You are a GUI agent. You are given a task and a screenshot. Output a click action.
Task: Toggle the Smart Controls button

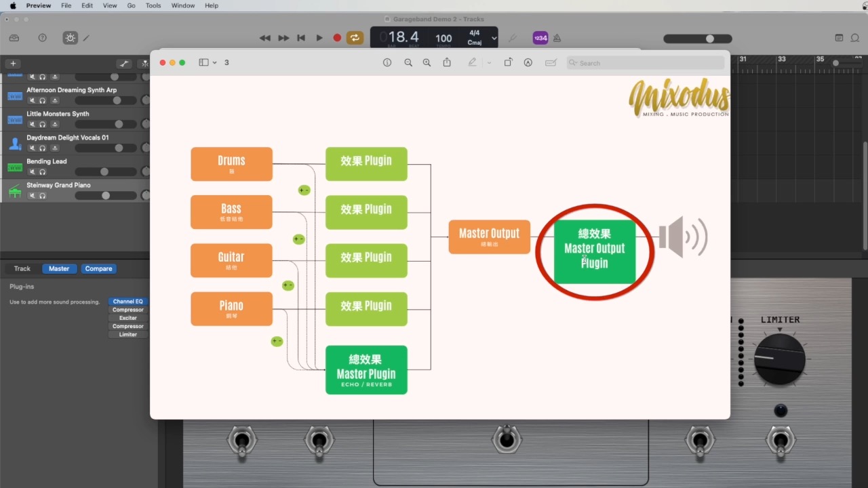tap(71, 38)
